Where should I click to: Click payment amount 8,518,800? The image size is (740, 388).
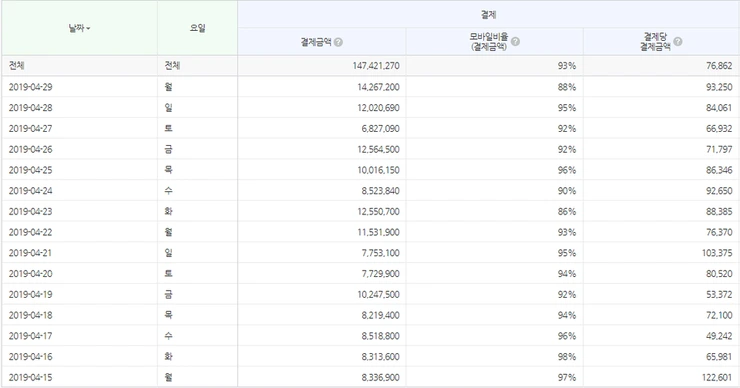(380, 336)
